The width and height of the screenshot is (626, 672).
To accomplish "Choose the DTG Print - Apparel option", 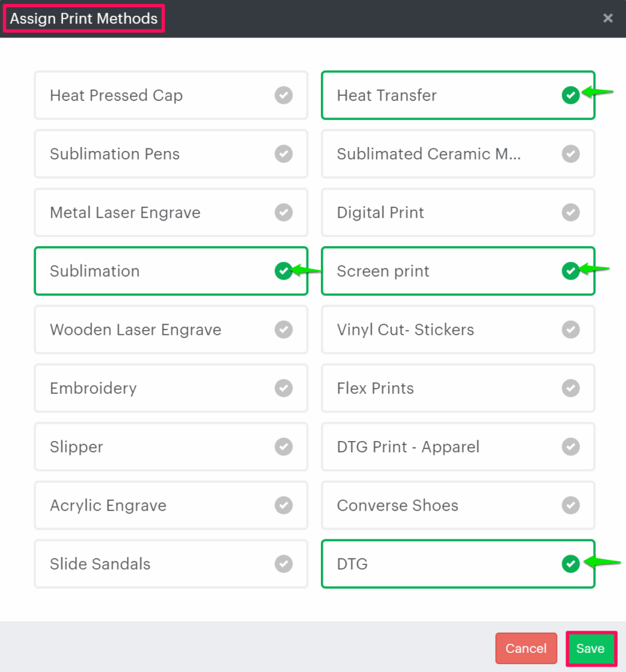I will 457,447.
